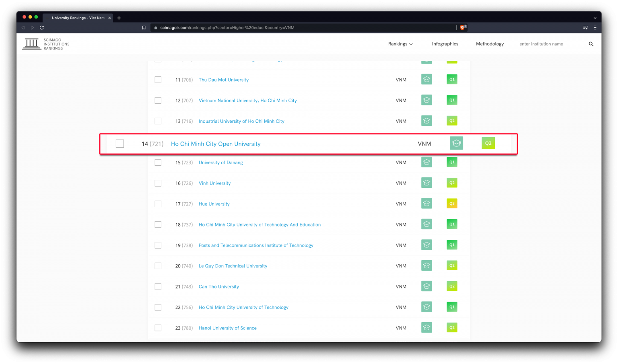
Task: Click higher education icon for Hue University
Action: (x=426, y=204)
